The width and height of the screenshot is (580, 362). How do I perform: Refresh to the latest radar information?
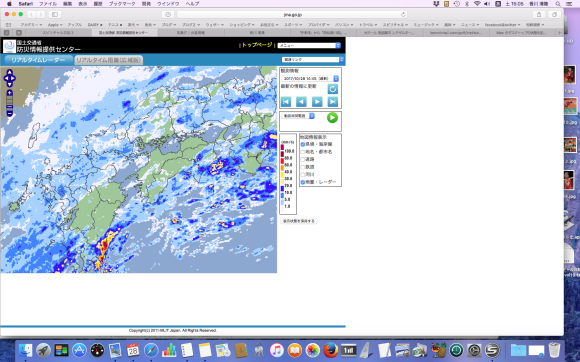(x=332, y=89)
